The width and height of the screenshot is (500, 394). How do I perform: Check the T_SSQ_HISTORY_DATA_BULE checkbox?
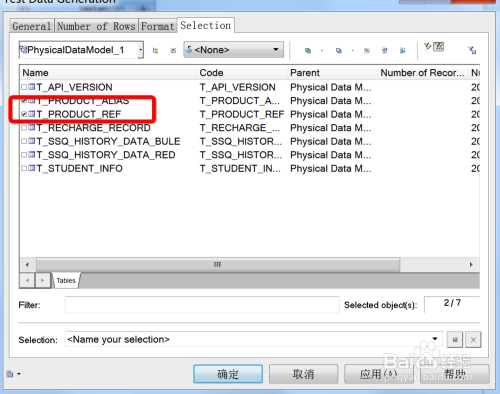tap(24, 141)
